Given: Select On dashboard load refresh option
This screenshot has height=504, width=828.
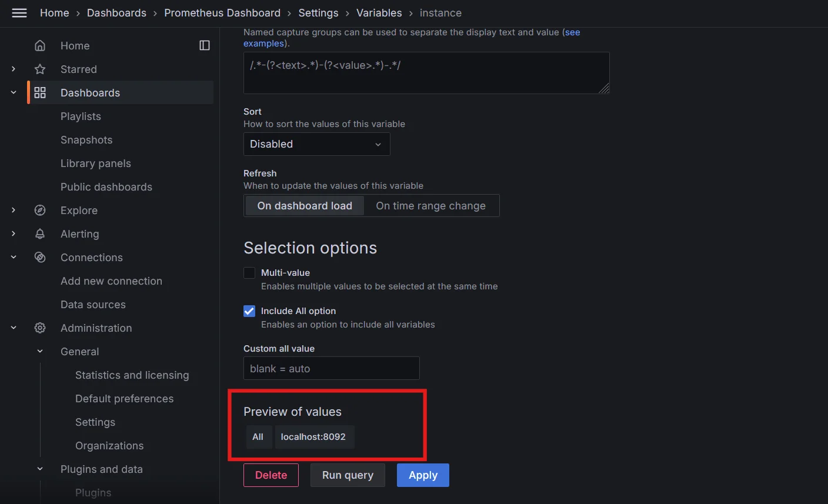Looking at the screenshot, I should pyautogui.click(x=305, y=206).
